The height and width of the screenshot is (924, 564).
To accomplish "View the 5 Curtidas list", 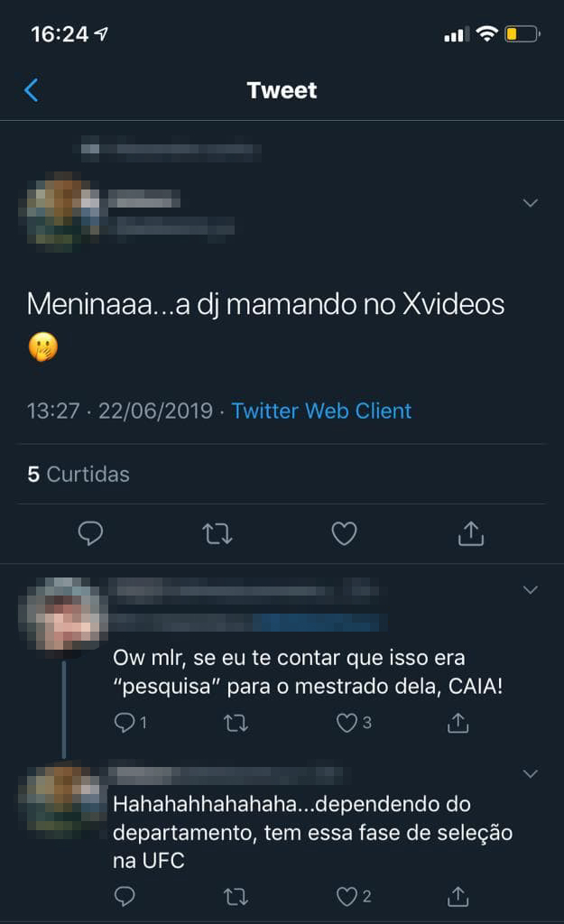I will tap(79, 474).
